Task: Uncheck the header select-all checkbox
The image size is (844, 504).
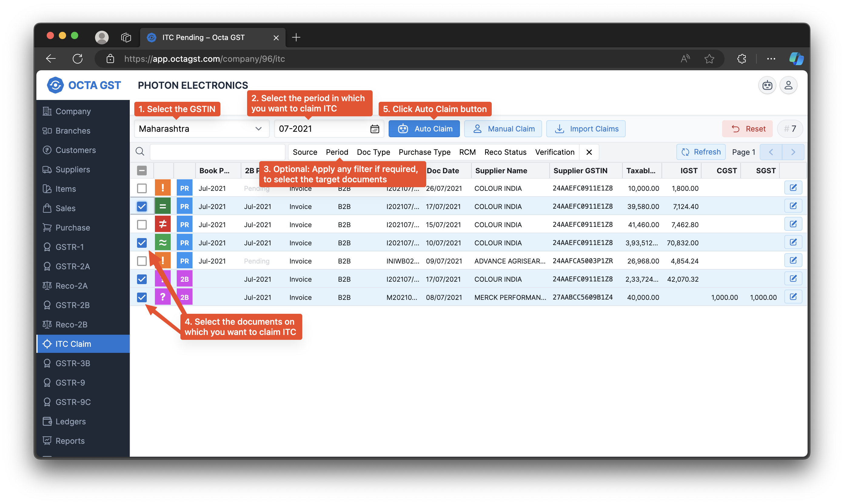Action: (x=142, y=171)
